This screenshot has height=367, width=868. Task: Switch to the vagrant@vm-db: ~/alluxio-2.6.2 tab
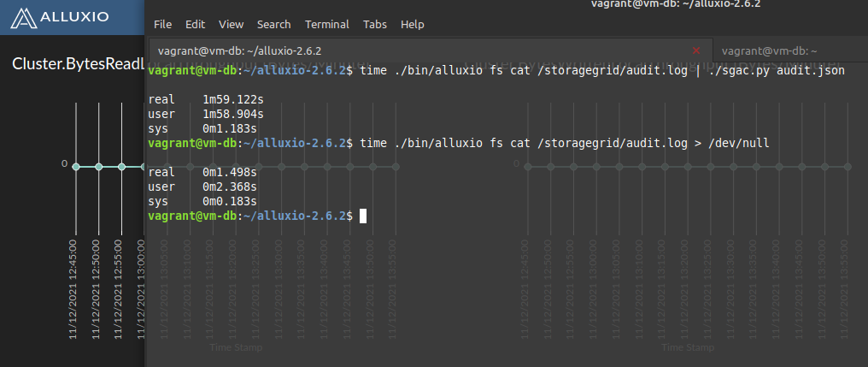click(x=431, y=51)
